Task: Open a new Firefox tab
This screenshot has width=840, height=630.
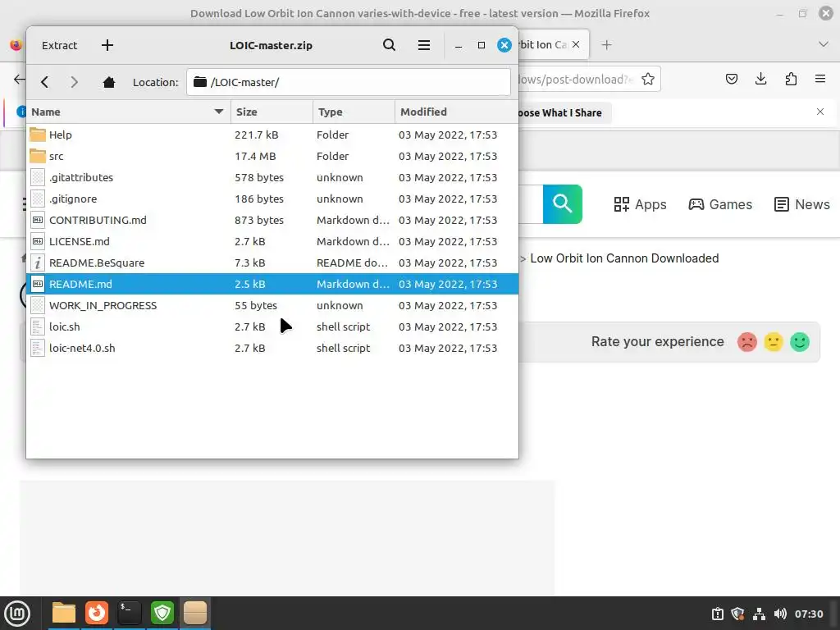Action: 606,45
